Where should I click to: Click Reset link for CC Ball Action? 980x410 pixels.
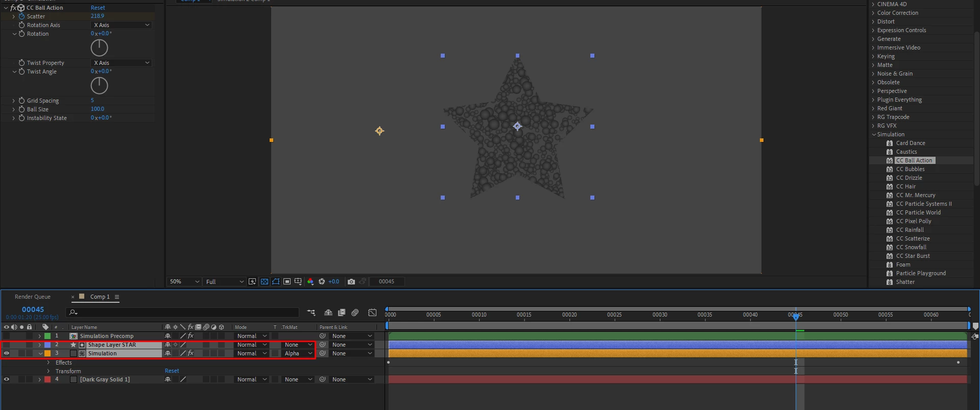(98, 8)
